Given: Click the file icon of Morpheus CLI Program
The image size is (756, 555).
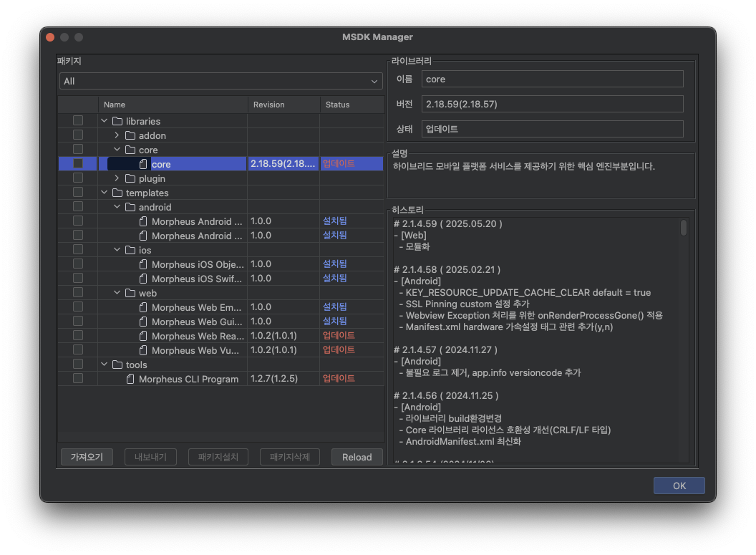Looking at the screenshot, I should 130,379.
